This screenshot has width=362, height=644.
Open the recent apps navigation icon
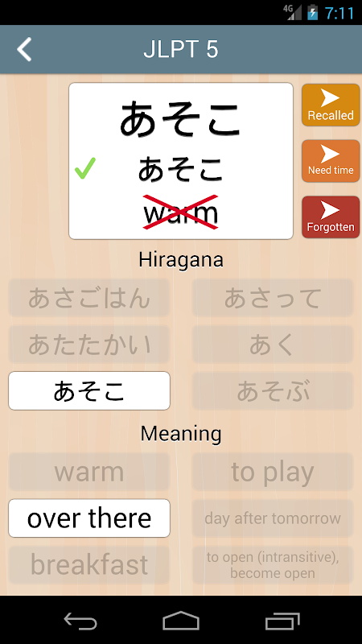click(282, 620)
